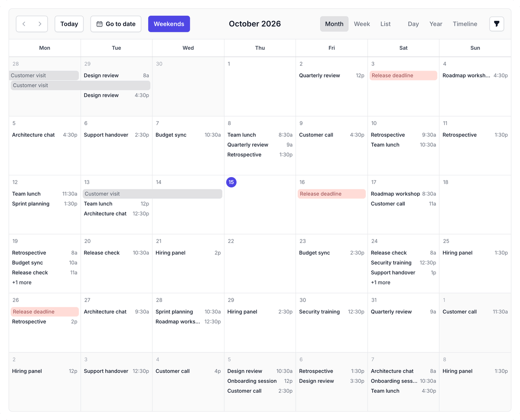520x420 pixels.
Task: Switch to Day view
Action: tap(413, 24)
